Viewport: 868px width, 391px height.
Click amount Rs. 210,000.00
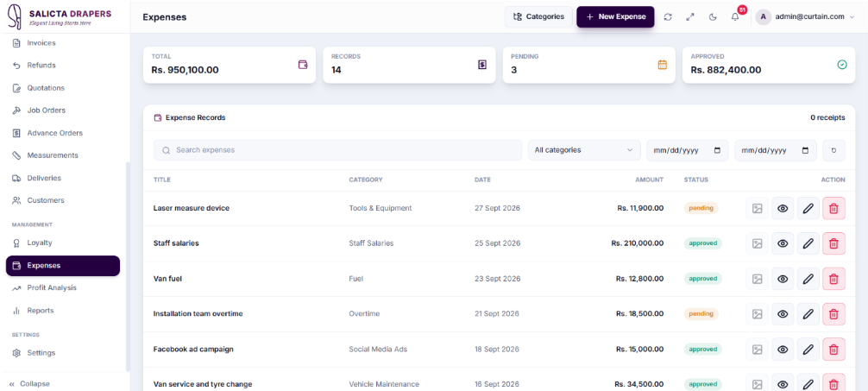(637, 243)
